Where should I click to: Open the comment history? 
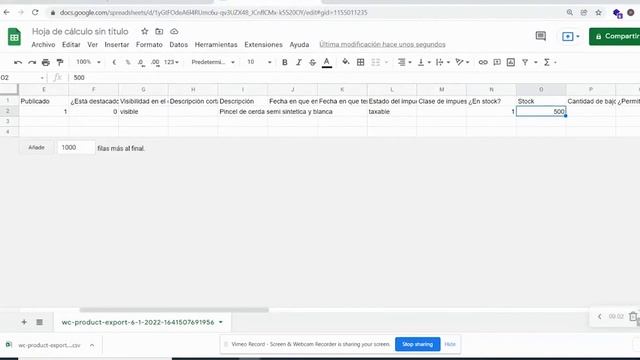point(540,36)
